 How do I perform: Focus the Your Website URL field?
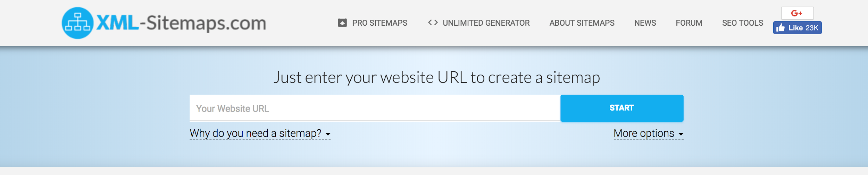click(x=375, y=108)
